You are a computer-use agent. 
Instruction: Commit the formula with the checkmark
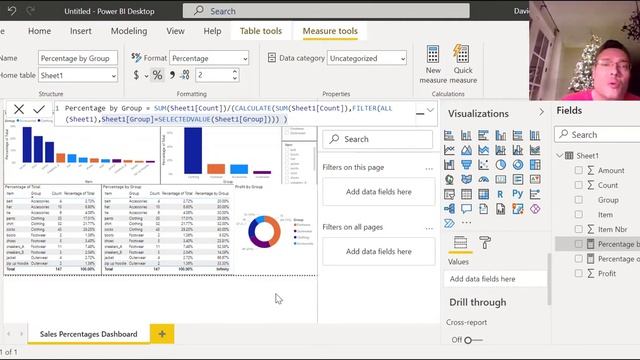pos(39,109)
